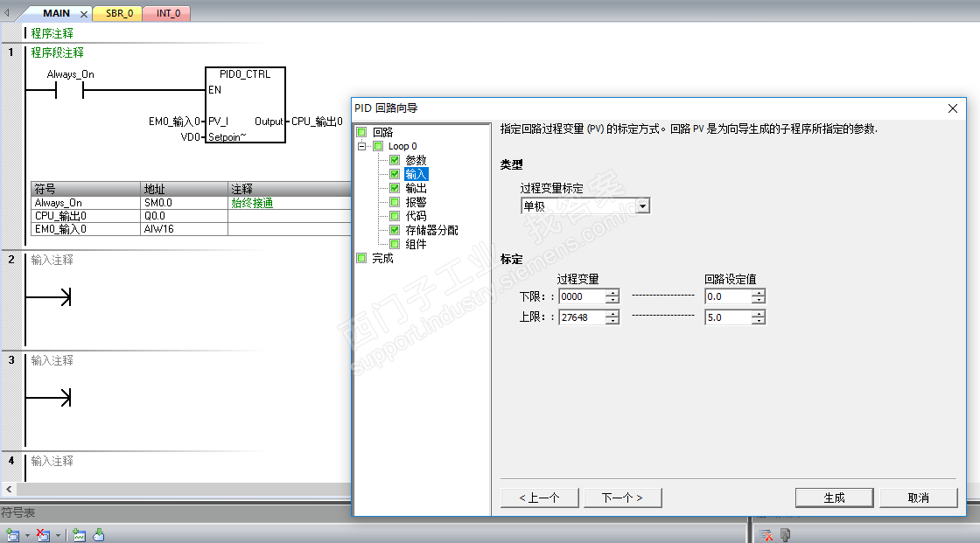Select 输出 in the wizard tree
The image size is (980, 543).
416,188
